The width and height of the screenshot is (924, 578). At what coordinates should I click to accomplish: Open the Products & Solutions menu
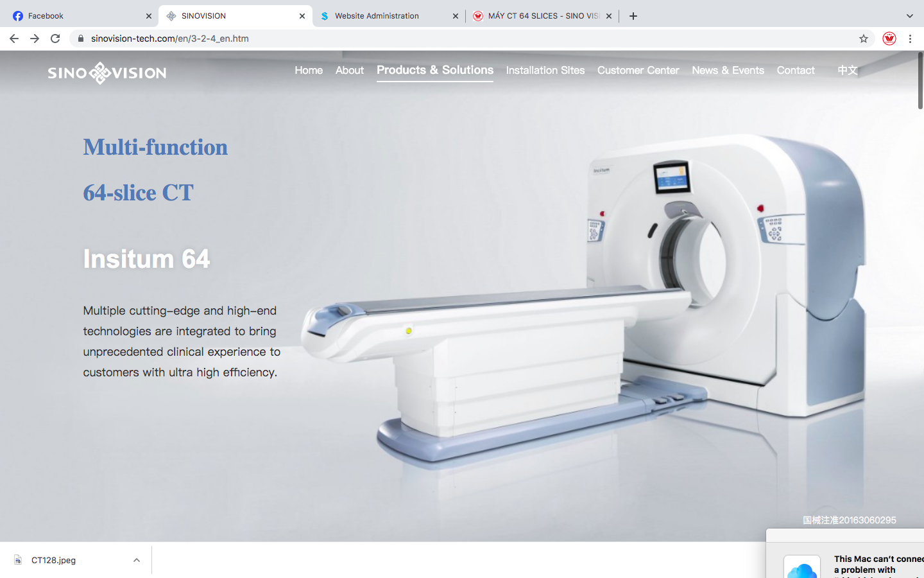click(x=435, y=70)
